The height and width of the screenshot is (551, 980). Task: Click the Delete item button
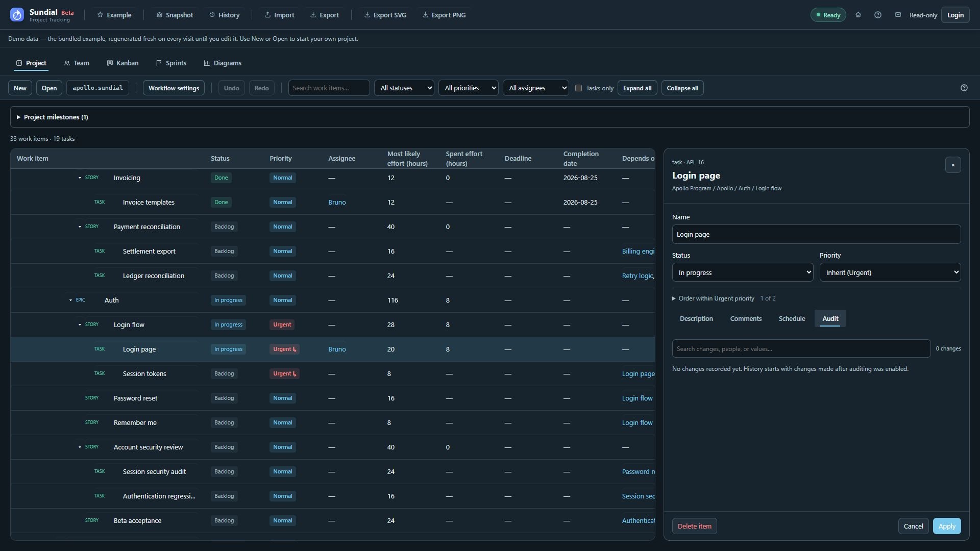tap(694, 526)
